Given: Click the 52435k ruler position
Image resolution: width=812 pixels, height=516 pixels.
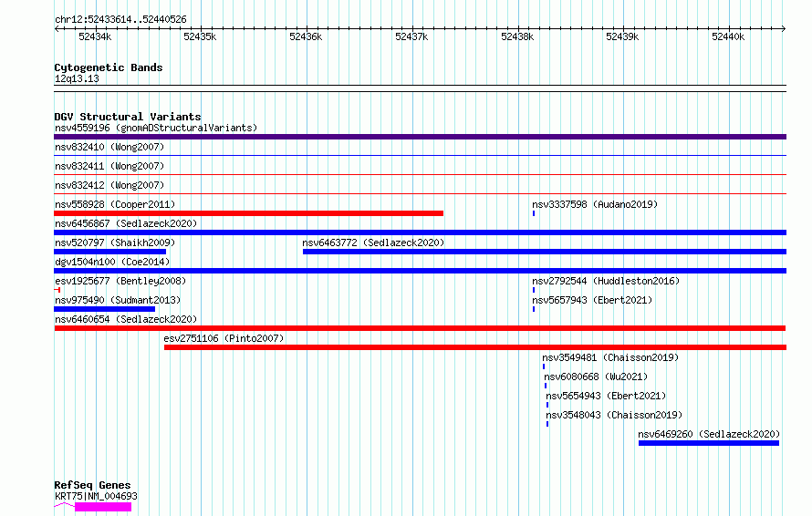Looking at the screenshot, I should click(201, 36).
